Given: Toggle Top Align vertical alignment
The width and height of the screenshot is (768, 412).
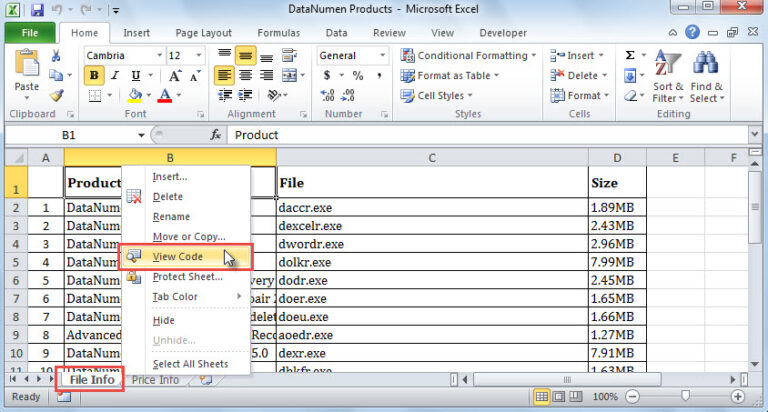Looking at the screenshot, I should click(x=224, y=55).
